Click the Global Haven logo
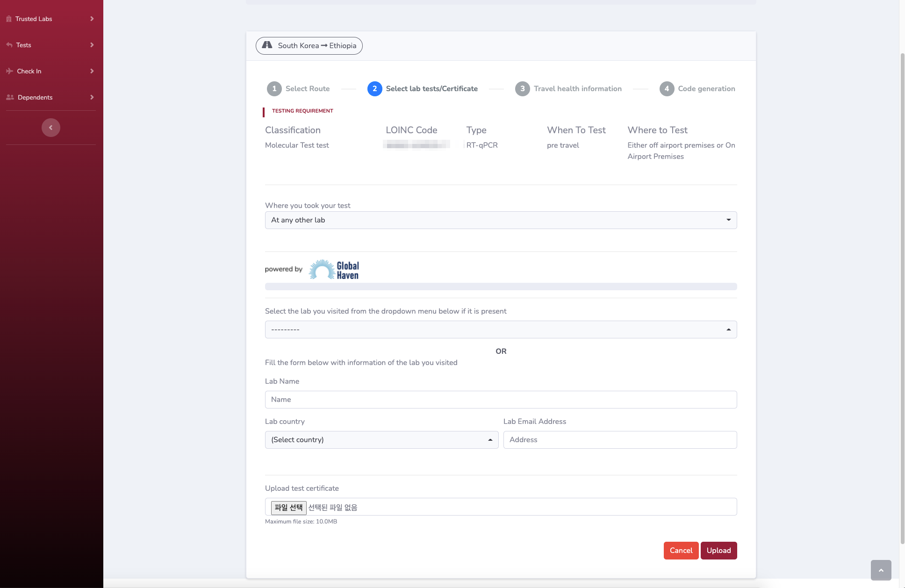This screenshot has height=588, width=905. point(334,270)
